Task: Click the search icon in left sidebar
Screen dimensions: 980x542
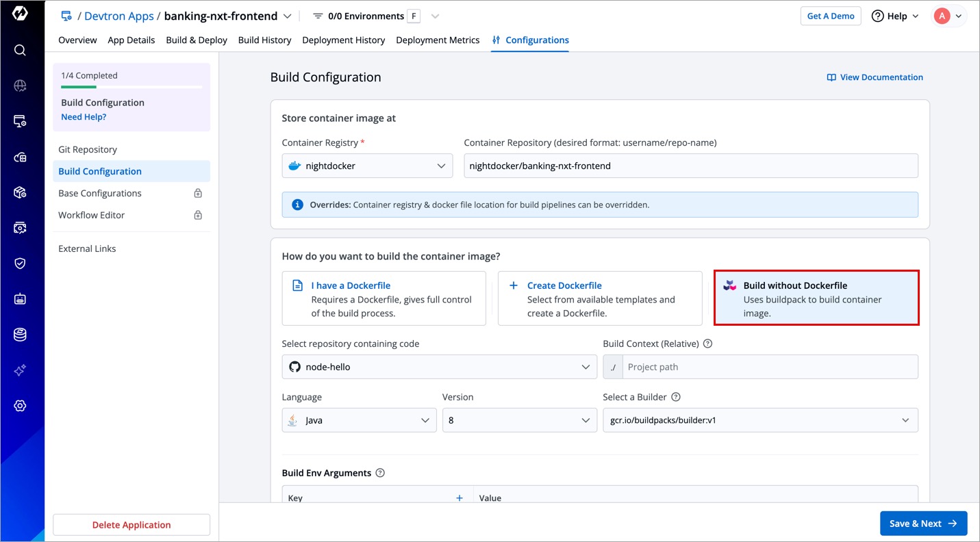Action: click(x=20, y=50)
